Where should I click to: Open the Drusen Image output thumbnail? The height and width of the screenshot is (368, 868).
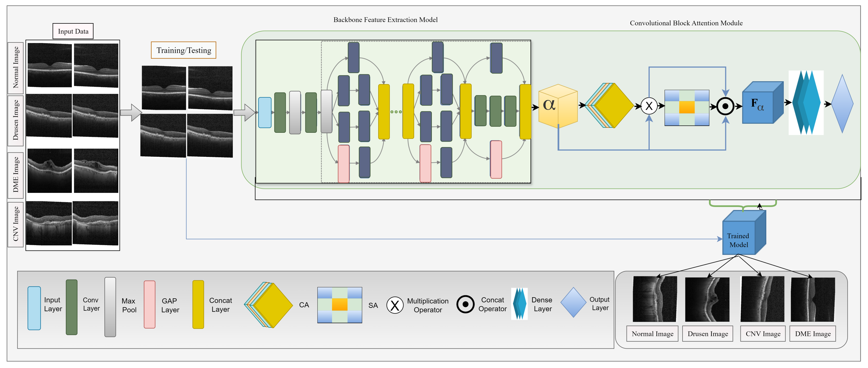707,299
